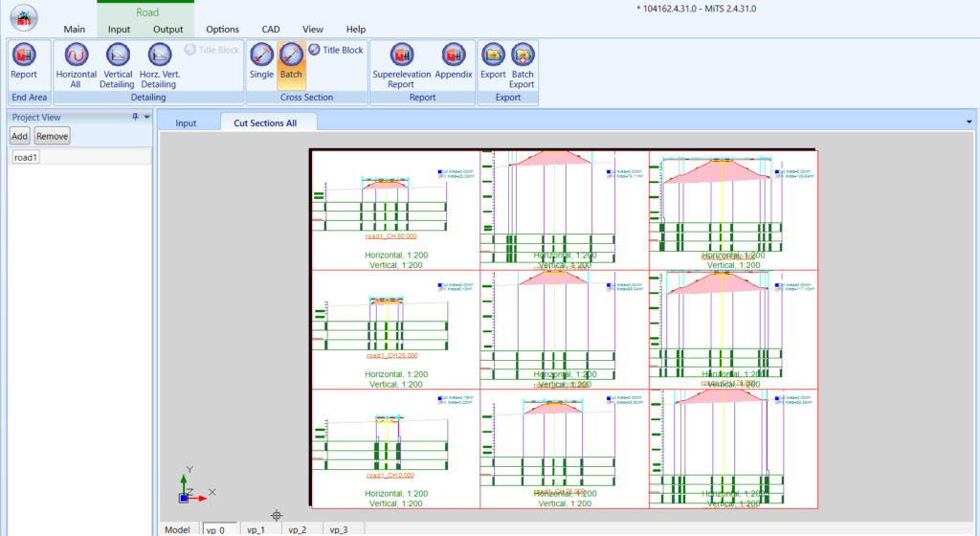Launch Horizontal All detailing

pos(77,66)
